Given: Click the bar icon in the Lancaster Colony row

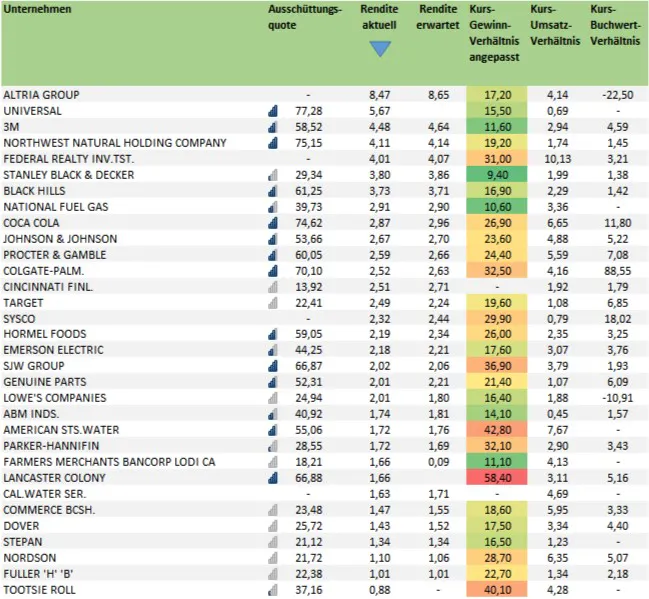Looking at the screenshot, I should [272, 478].
